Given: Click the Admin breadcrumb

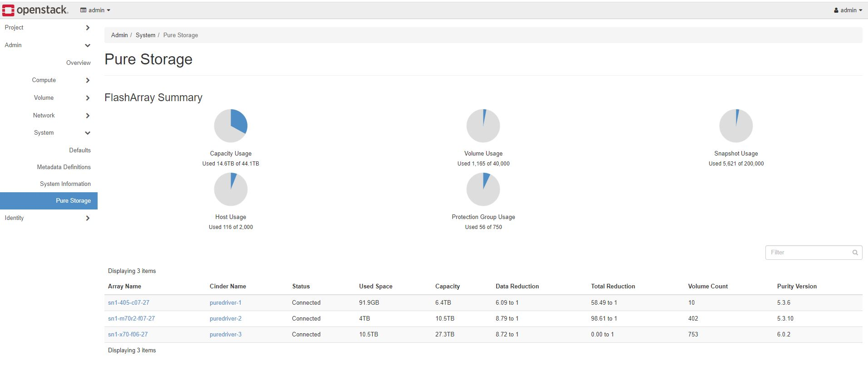Looking at the screenshot, I should click(x=119, y=35).
